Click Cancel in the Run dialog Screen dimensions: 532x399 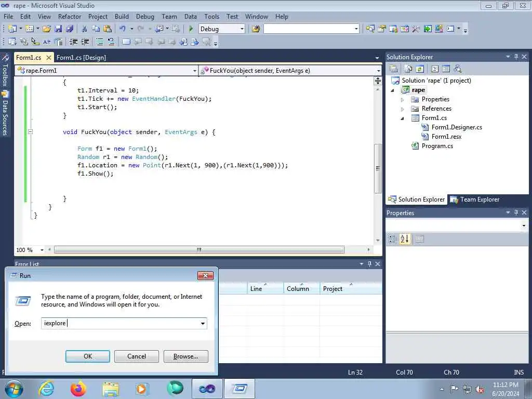[137, 356]
